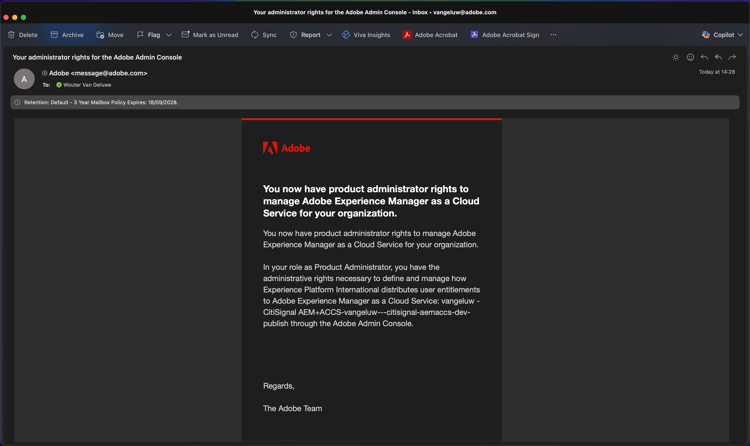750x446 pixels.
Task: Click the Retention policy banner
Action: [375, 102]
